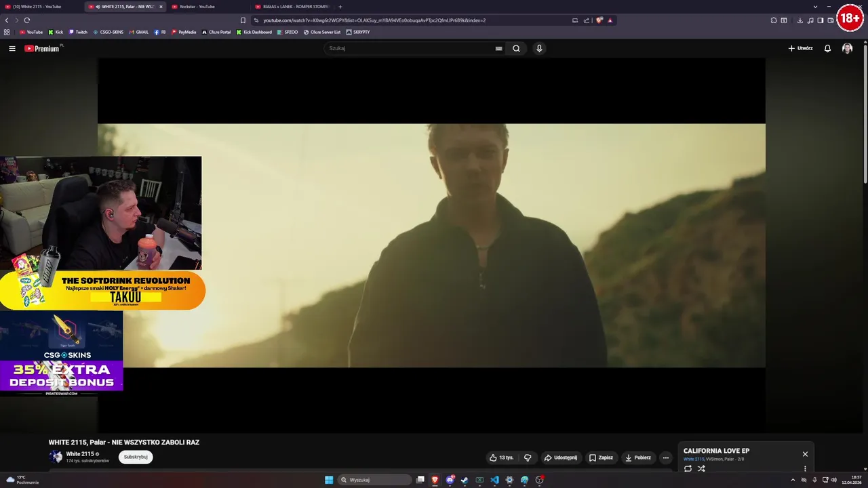The image size is (868, 488).
Task: Toggle playlist shuffle icon
Action: (701, 468)
